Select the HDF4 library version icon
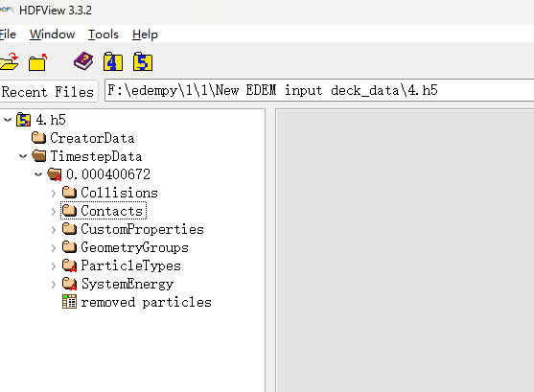This screenshot has height=392, width=534. (113, 61)
